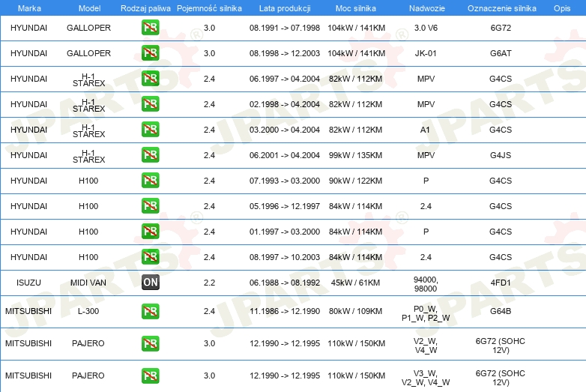Screen dimensions: 586x392
Task: Click the Opis column header
Action: click(562, 8)
